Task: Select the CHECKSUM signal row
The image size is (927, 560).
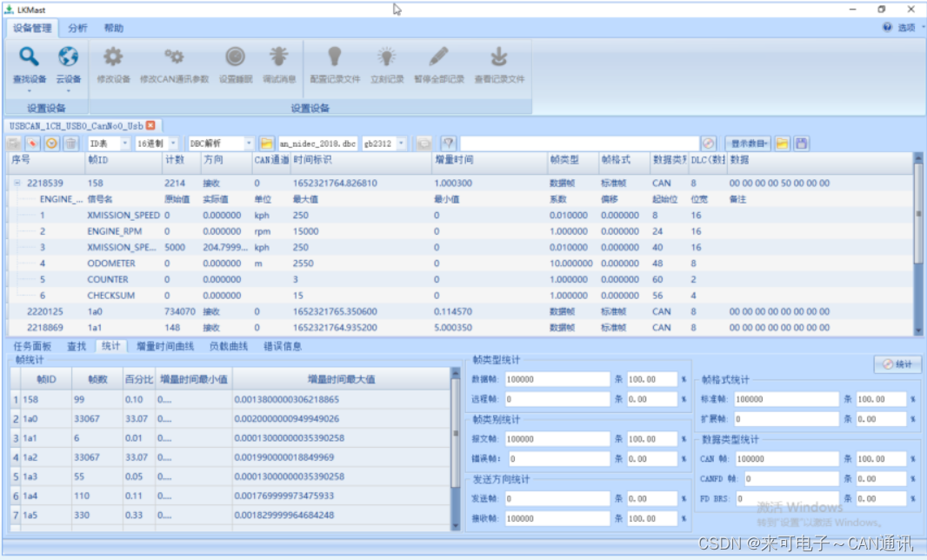Action: click(461, 295)
